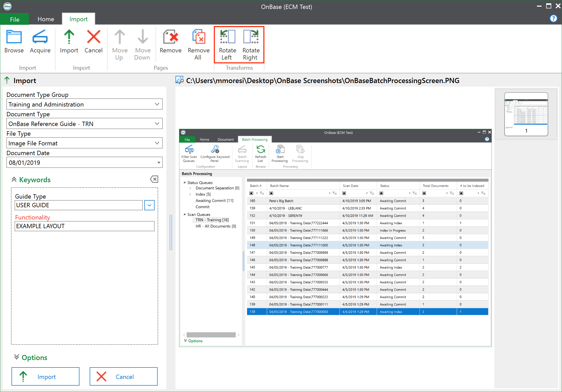
Task: Click the file path title text
Action: click(323, 80)
